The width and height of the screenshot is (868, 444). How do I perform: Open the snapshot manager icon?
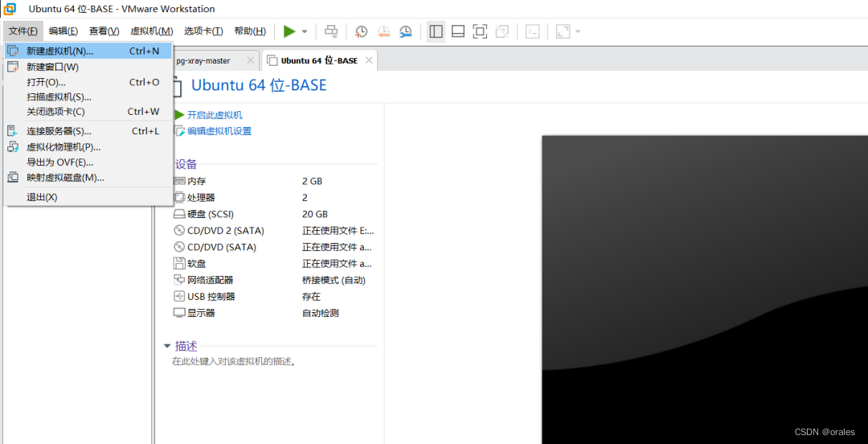(406, 31)
